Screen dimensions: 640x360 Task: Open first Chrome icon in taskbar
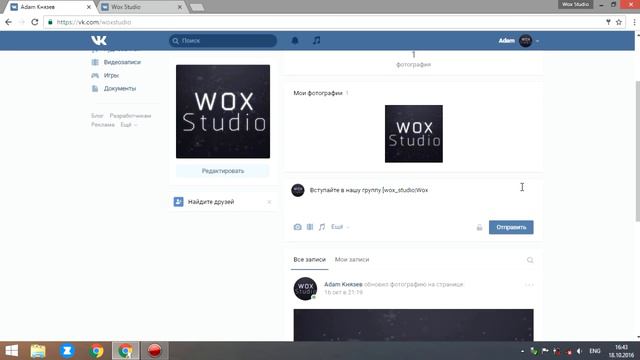97,351
